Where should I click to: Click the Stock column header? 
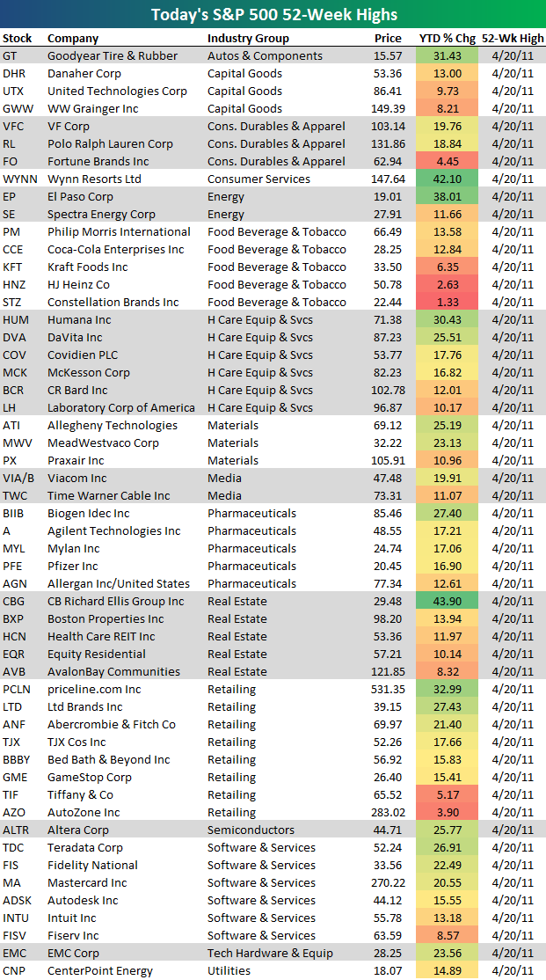(x=18, y=38)
